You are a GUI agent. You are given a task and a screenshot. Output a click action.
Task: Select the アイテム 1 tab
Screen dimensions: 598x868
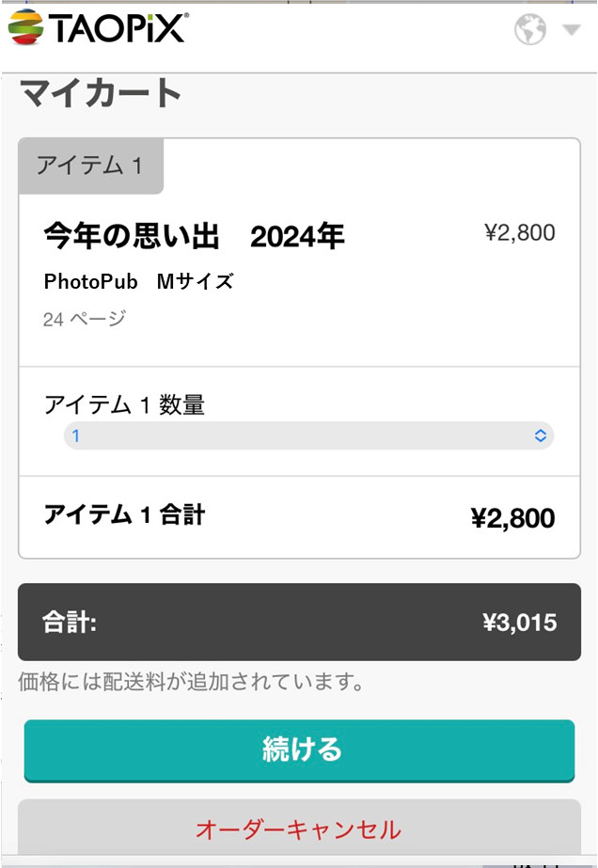pos(90,166)
